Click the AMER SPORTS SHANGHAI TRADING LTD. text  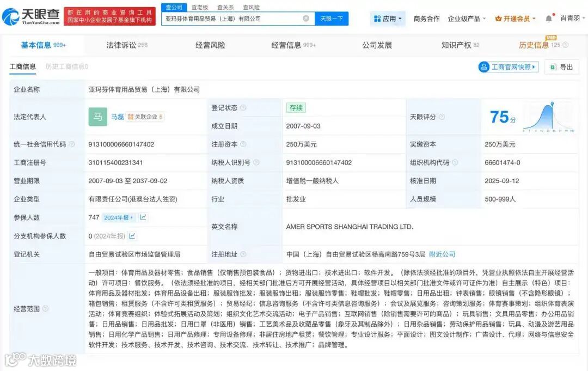(350, 227)
